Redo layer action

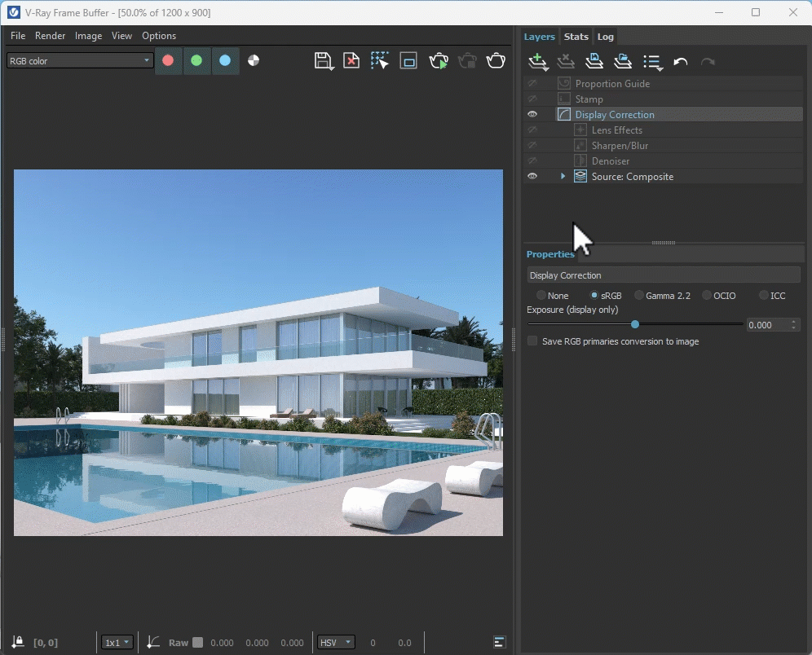coord(708,62)
